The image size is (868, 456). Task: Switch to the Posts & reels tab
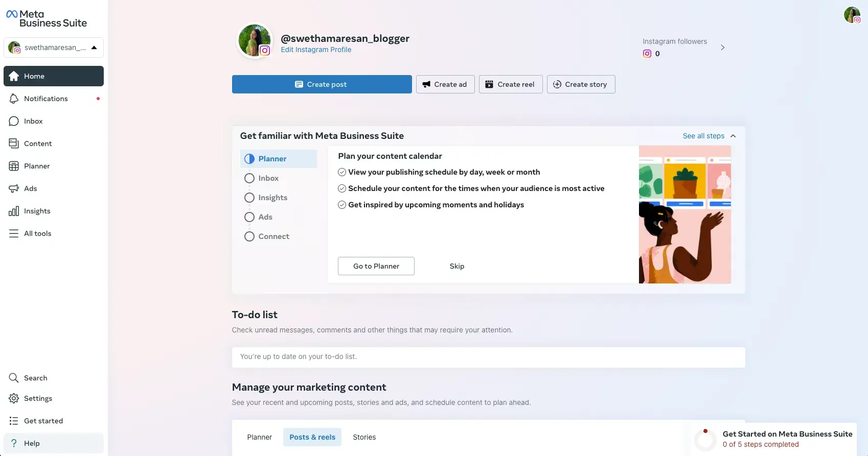click(x=312, y=437)
